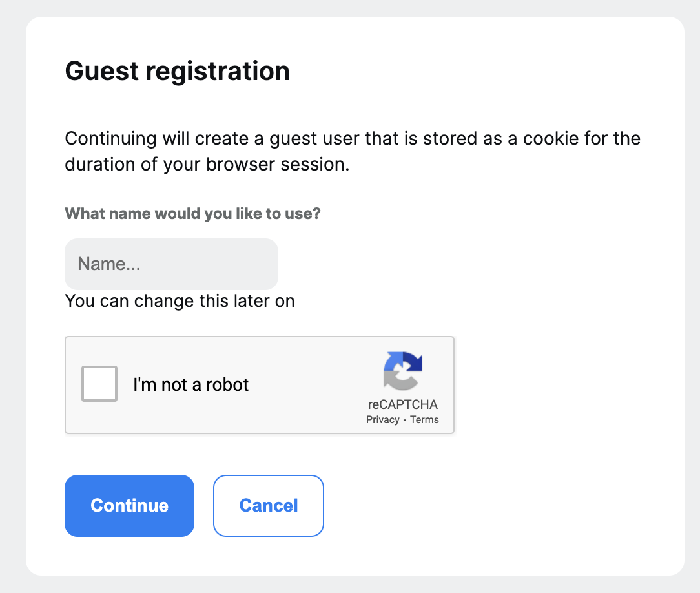
Task: Click the Continue button
Action: [x=129, y=506]
